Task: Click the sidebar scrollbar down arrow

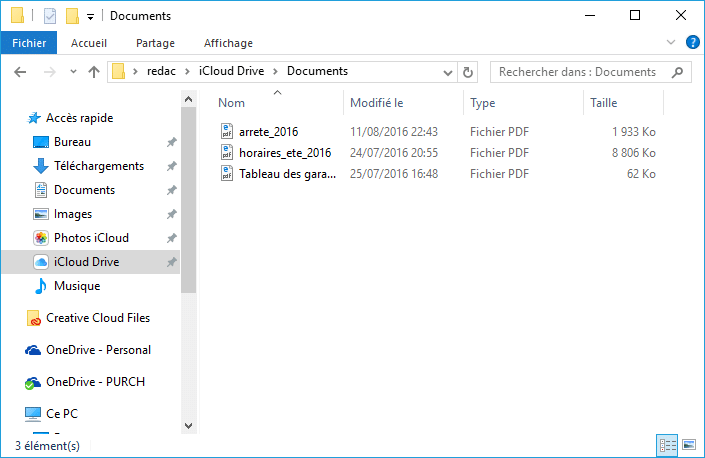Action: (x=188, y=425)
